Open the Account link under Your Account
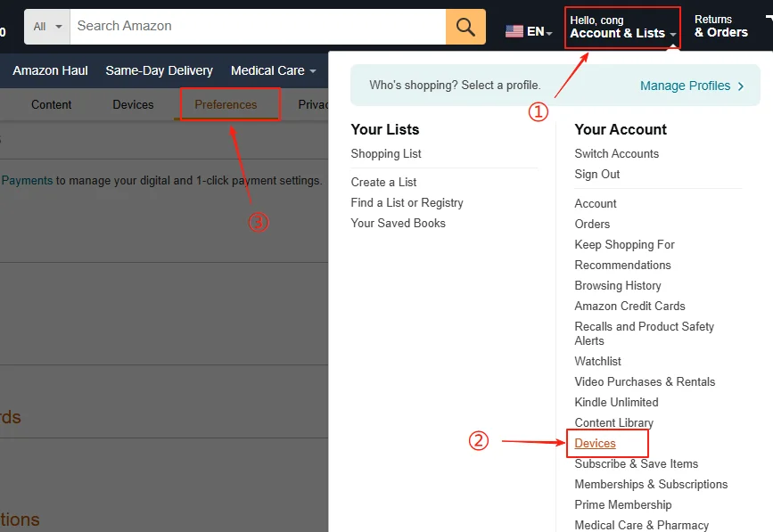This screenshot has height=532, width=773. [x=596, y=203]
